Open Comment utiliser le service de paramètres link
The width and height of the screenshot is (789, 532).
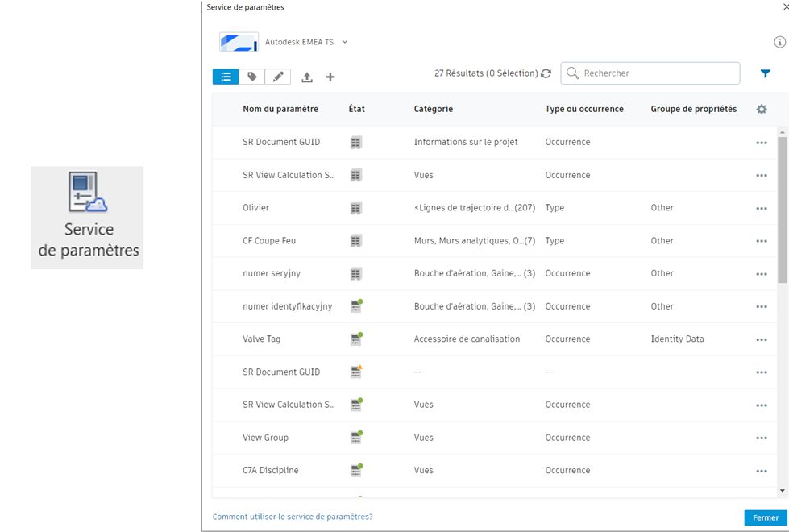[x=293, y=517]
